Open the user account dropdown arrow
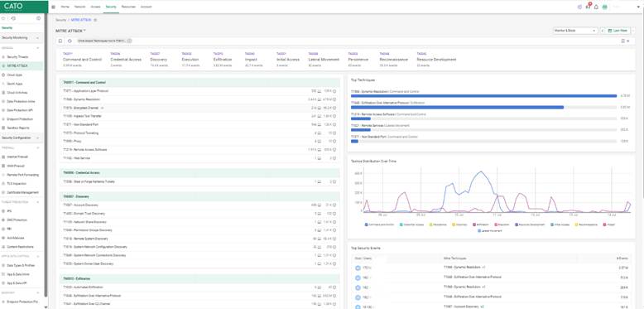Image resolution: width=644 pixels, height=309 pixels. click(x=638, y=7)
